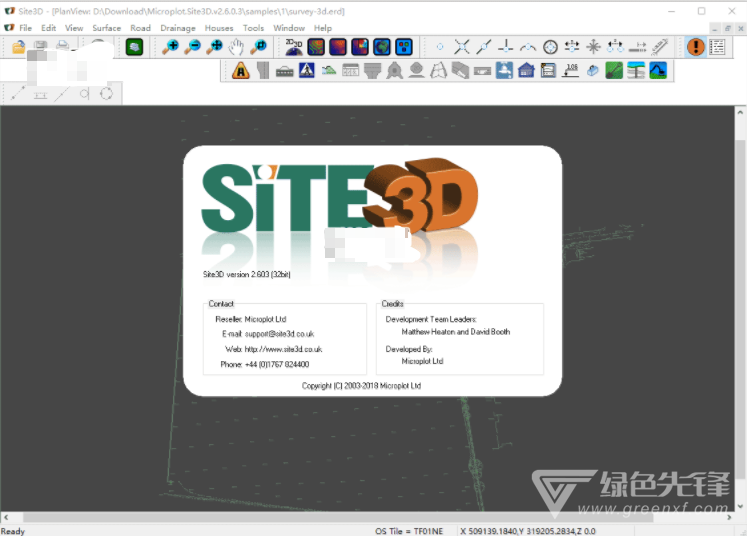Click the Print toolbar icon
Viewport: 747px width, 536px height.
point(62,46)
